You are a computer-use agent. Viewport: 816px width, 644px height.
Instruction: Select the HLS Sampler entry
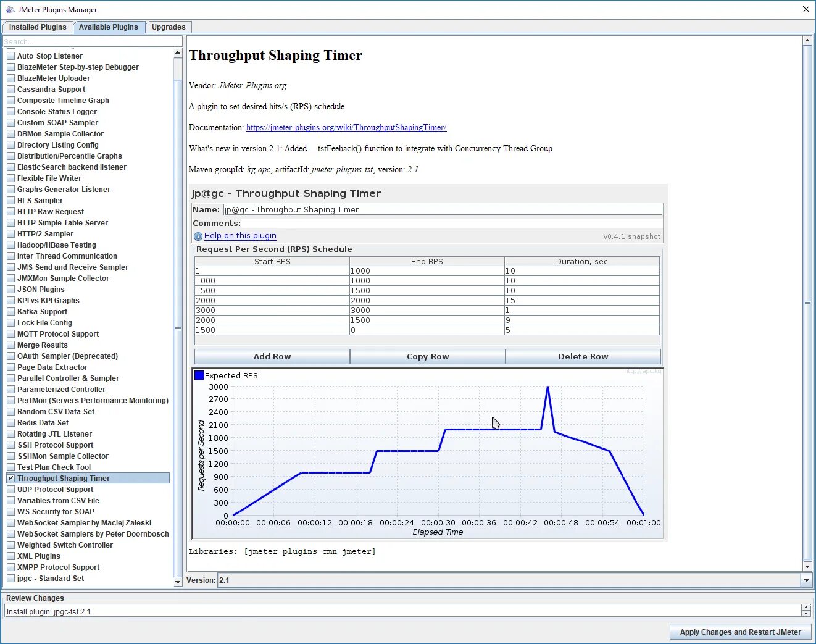coord(40,201)
